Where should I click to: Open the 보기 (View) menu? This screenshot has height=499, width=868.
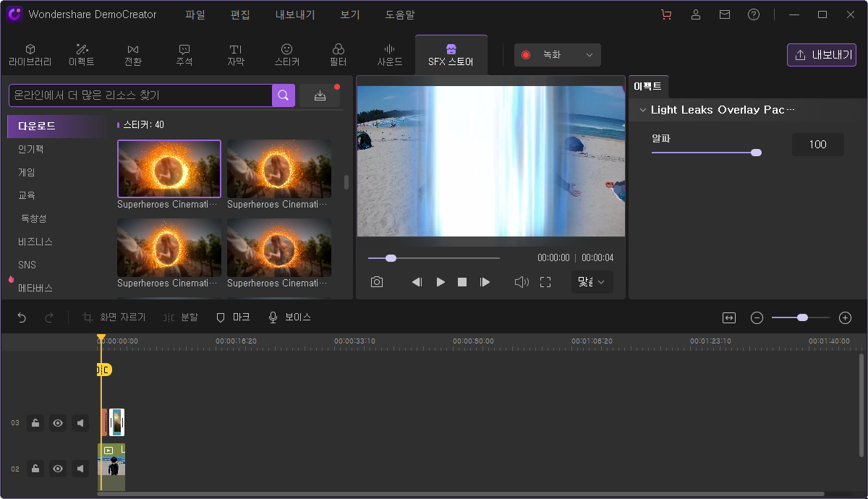[x=349, y=14]
